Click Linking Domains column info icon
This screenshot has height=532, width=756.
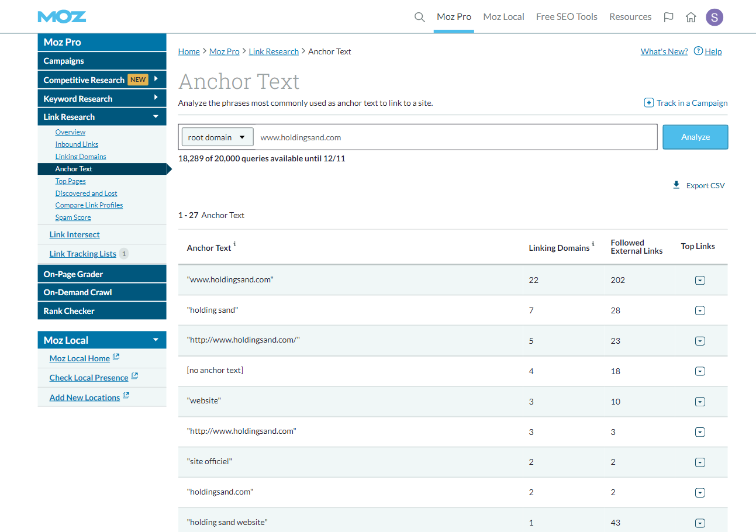[x=593, y=244]
